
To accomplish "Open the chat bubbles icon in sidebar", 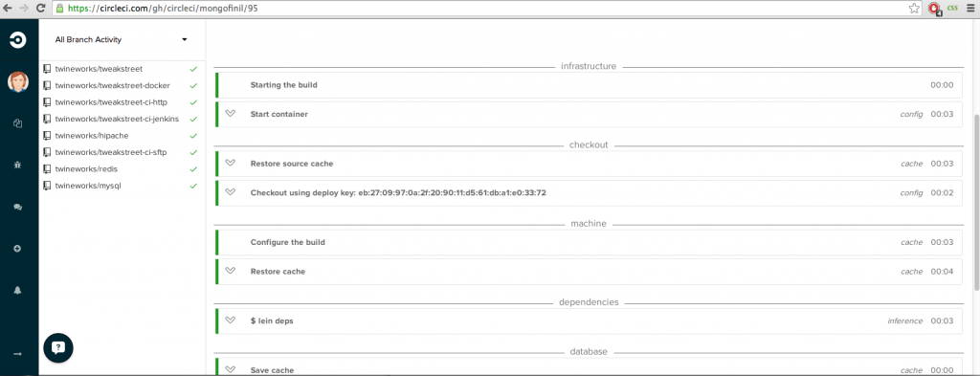I will point(18,207).
